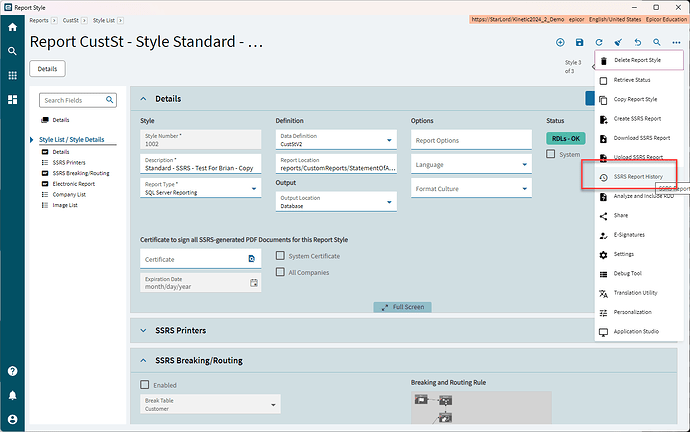Choose Download SSRS Report

[x=639, y=138]
